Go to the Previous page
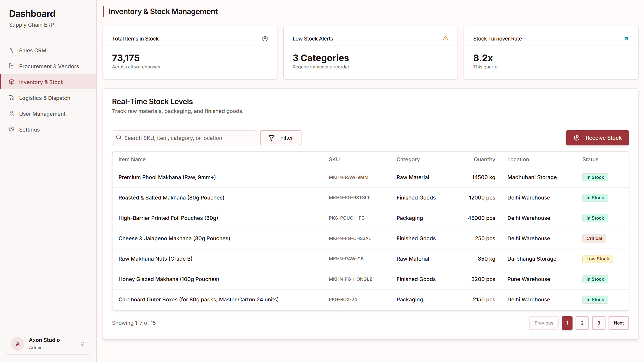Screen dimensions: 644x362 click(x=544, y=323)
